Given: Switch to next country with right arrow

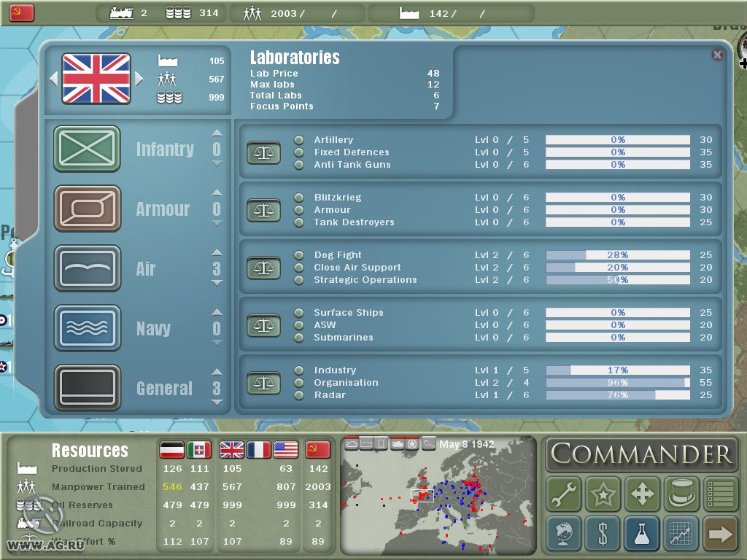Looking at the screenshot, I should pos(139,79).
